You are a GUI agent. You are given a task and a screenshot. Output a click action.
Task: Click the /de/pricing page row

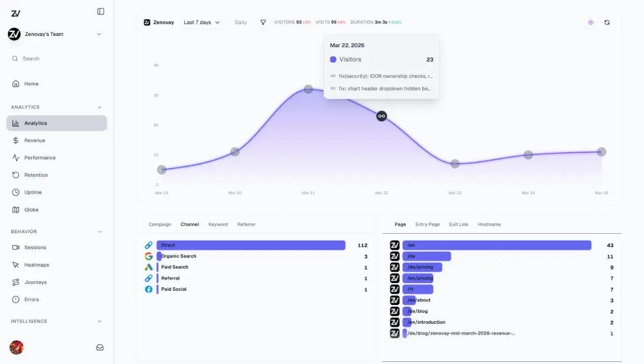tap(502, 267)
